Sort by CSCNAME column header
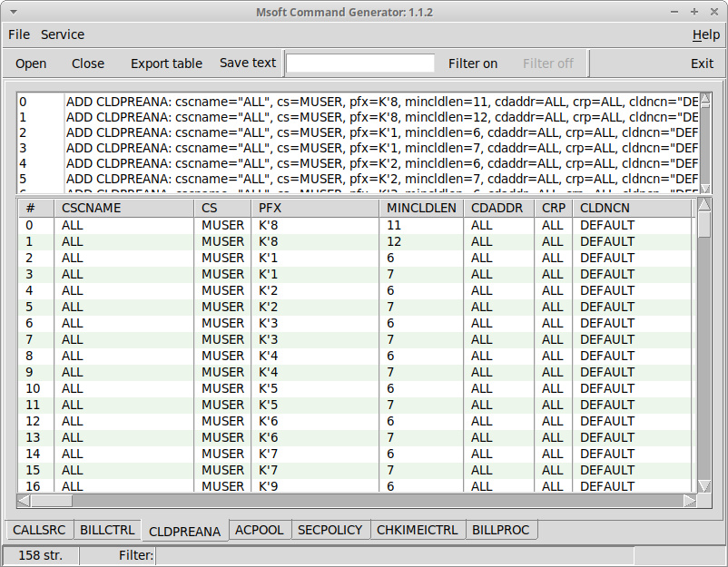 tap(124, 208)
